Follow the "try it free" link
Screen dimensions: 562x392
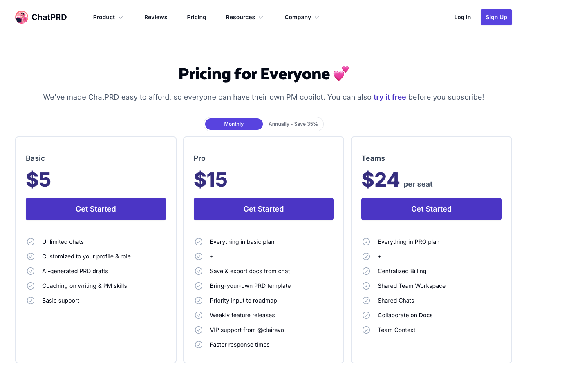click(390, 97)
